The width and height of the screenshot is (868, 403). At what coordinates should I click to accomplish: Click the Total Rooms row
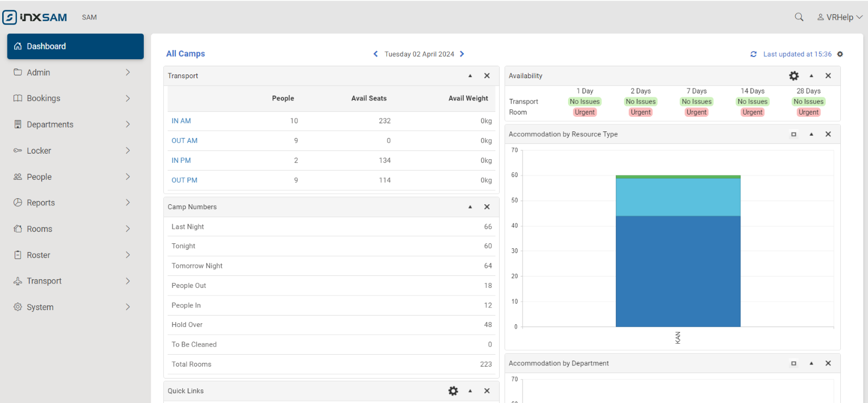tap(331, 364)
